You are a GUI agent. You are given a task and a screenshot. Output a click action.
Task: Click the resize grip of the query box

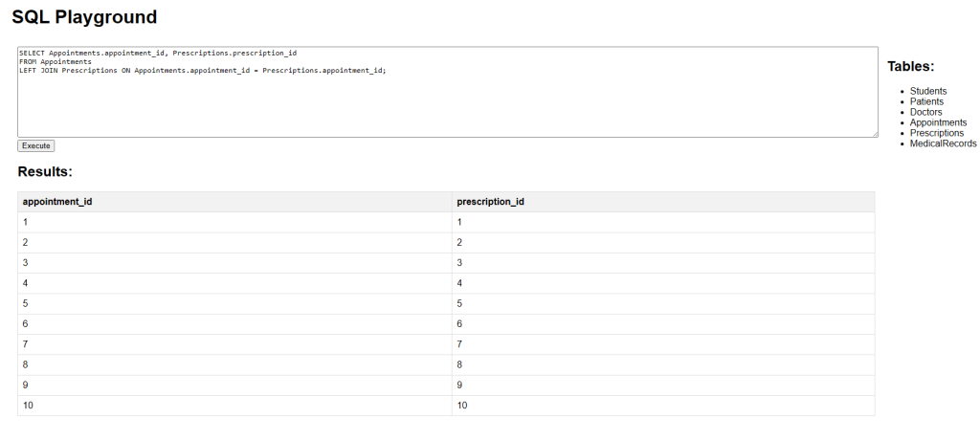[875, 134]
